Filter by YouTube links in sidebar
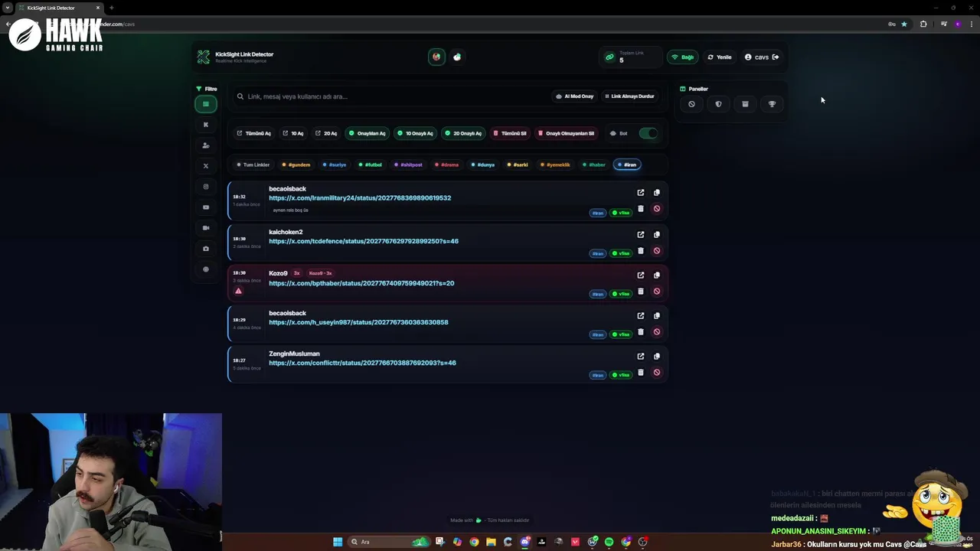This screenshot has height=551, width=980. pyautogui.click(x=206, y=207)
